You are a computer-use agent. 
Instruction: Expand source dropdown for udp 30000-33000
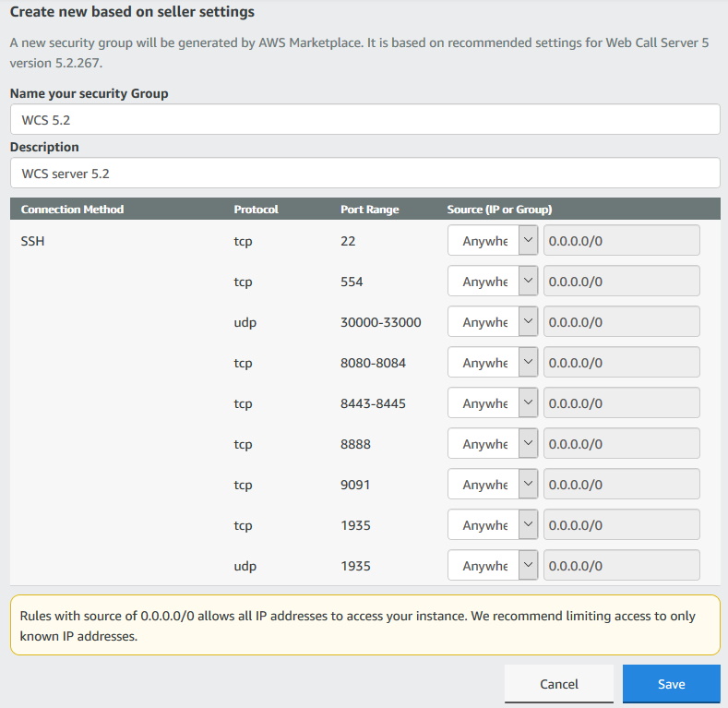[x=492, y=322]
